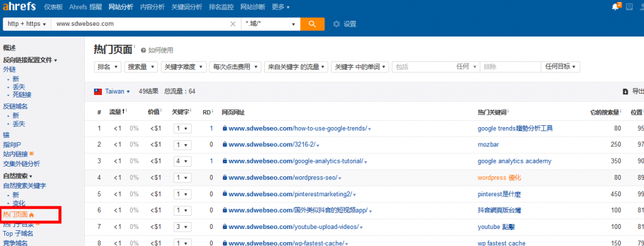644x246 pixels.
Task: Open the http + https protocol dropdown
Action: click(x=26, y=24)
